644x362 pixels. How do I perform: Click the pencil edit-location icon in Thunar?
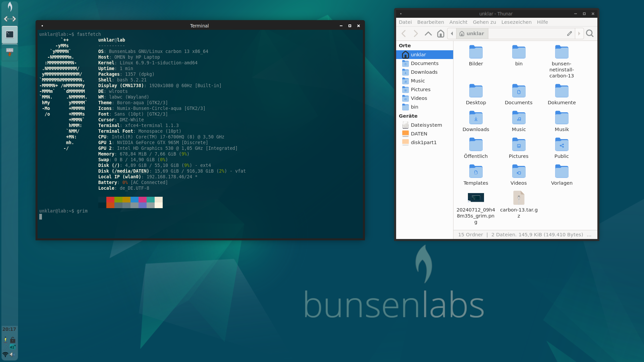pos(570,34)
